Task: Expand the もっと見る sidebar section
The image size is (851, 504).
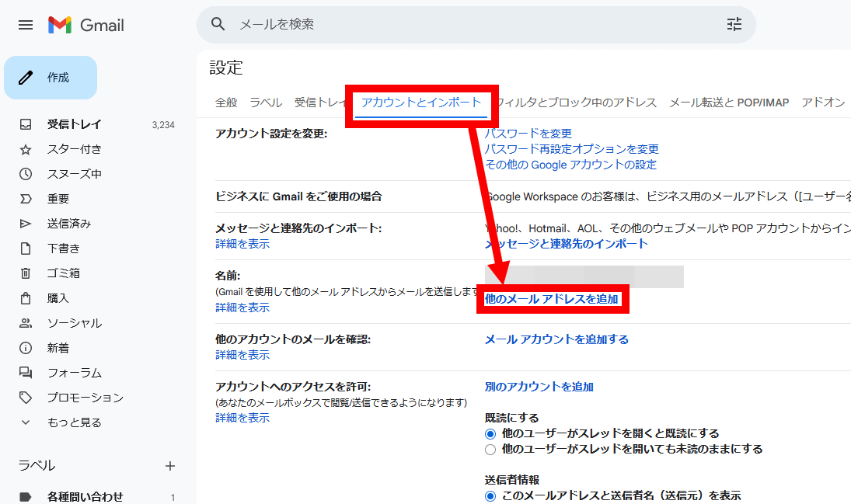Action: point(74,422)
